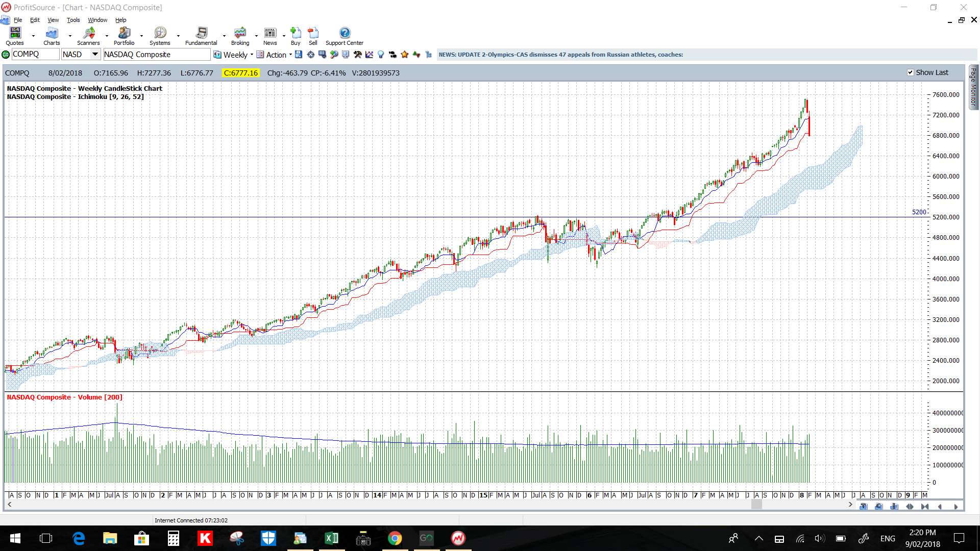The width and height of the screenshot is (980, 551).
Task: Open the Windows Start menu
Action: (x=15, y=538)
